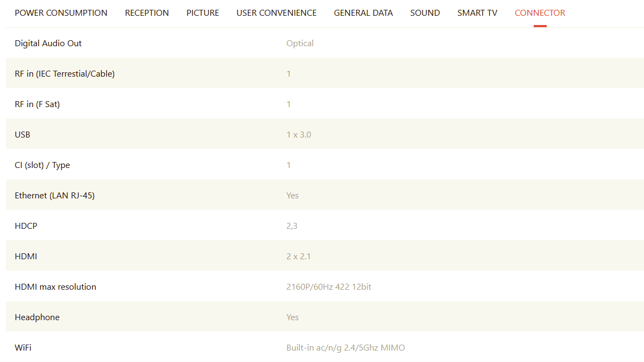Click the USB value 1 x 3.0
Viewport: 644px width, 362px height.
pos(298,135)
